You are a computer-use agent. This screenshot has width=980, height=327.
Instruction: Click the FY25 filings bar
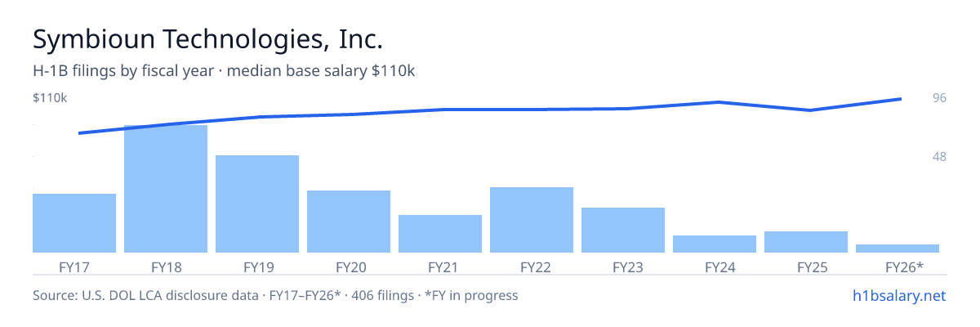(x=806, y=242)
